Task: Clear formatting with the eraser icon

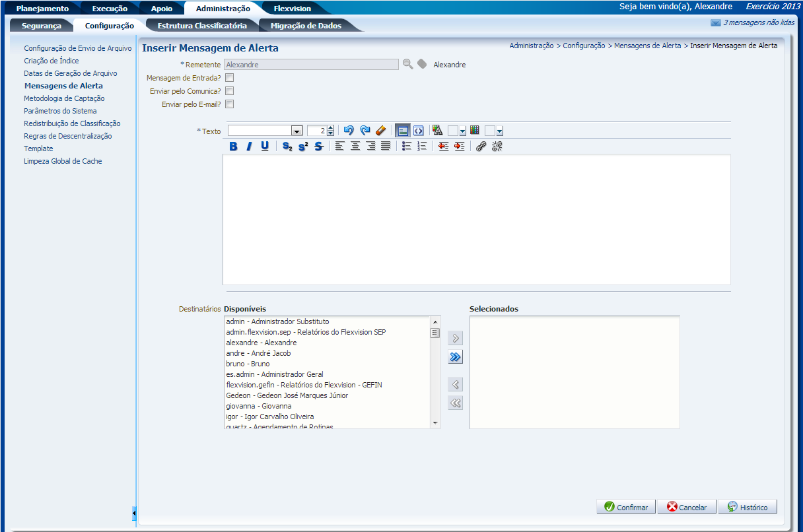Action: pos(381,131)
